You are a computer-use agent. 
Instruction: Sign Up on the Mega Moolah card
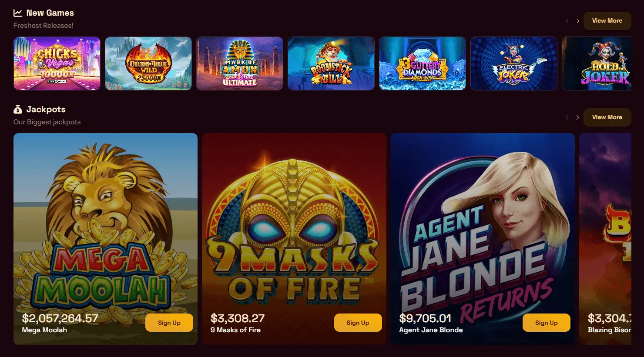click(169, 323)
